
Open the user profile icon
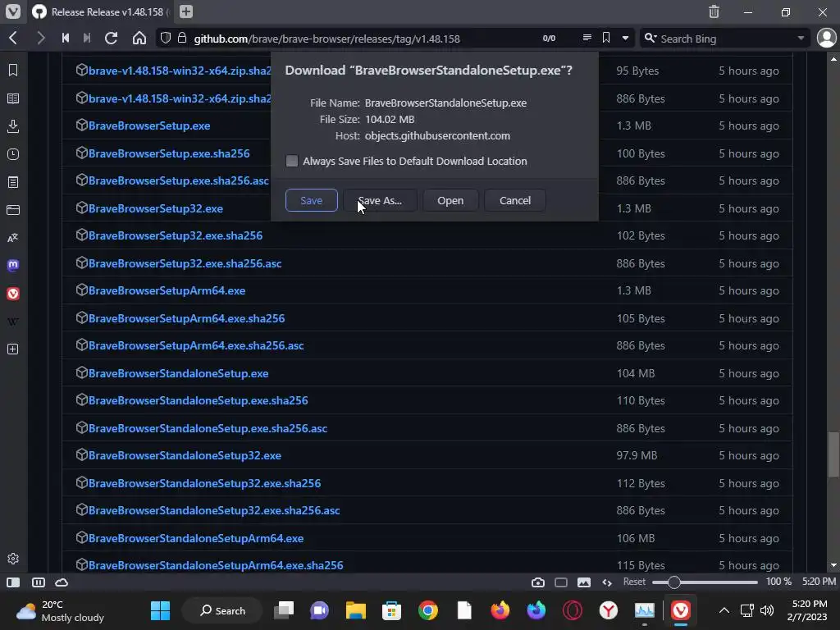827,38
